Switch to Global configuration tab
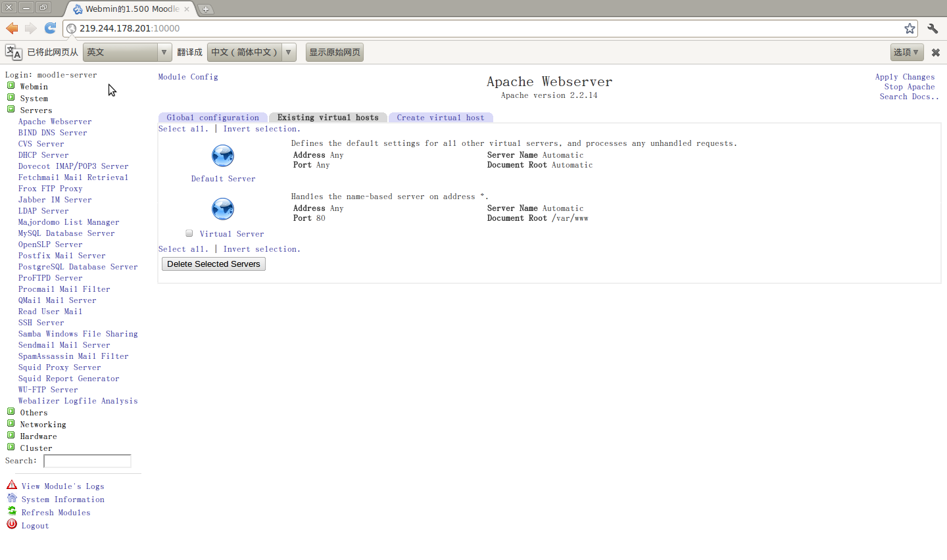Viewport: 947px width, 560px height. tap(213, 118)
